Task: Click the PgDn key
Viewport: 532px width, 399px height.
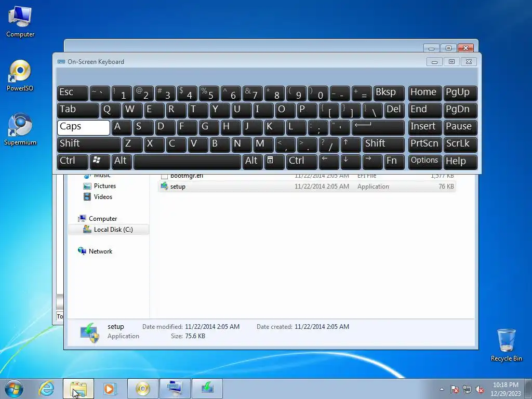Action: (x=460, y=110)
